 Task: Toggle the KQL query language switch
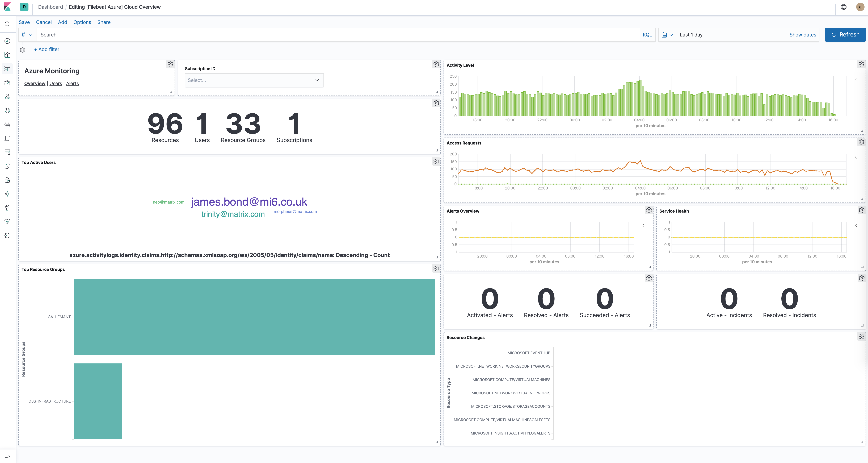click(647, 35)
